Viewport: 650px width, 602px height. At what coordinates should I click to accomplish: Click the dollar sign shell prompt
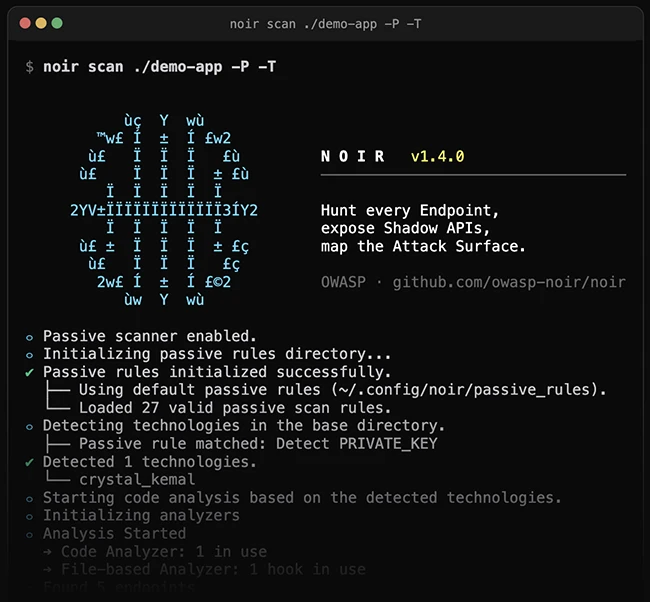(29, 67)
